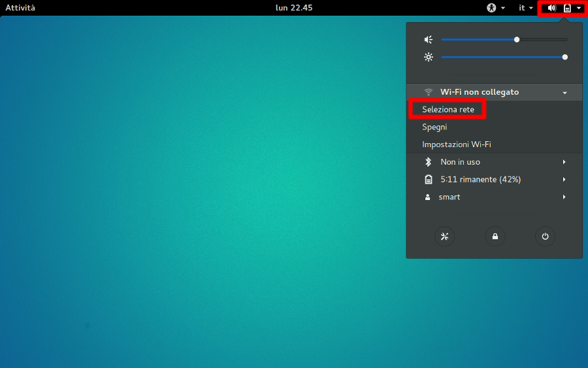Viewport: 588px width, 368px height.
Task: Click the battery icon next to 5:11 rimanente
Action: pyautogui.click(x=429, y=180)
